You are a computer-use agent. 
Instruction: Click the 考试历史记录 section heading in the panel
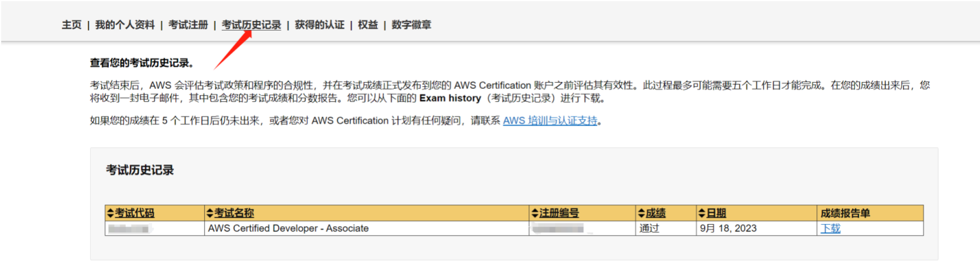tap(140, 170)
